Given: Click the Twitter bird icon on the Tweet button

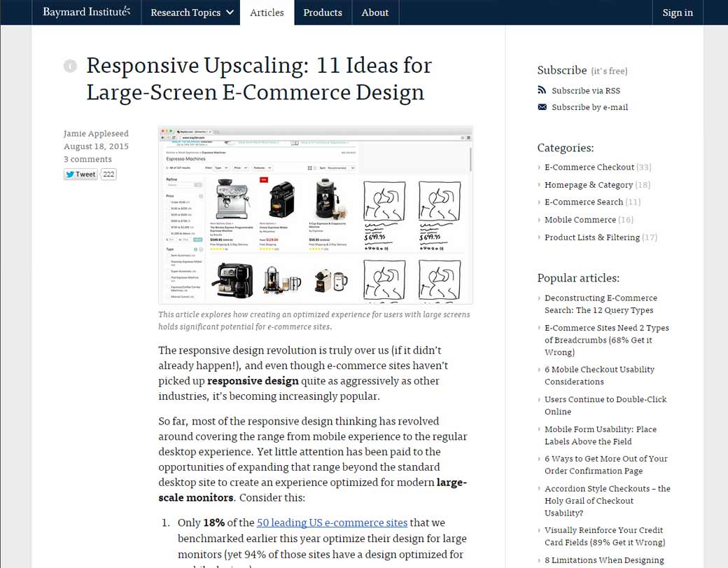Looking at the screenshot, I should pos(70,174).
